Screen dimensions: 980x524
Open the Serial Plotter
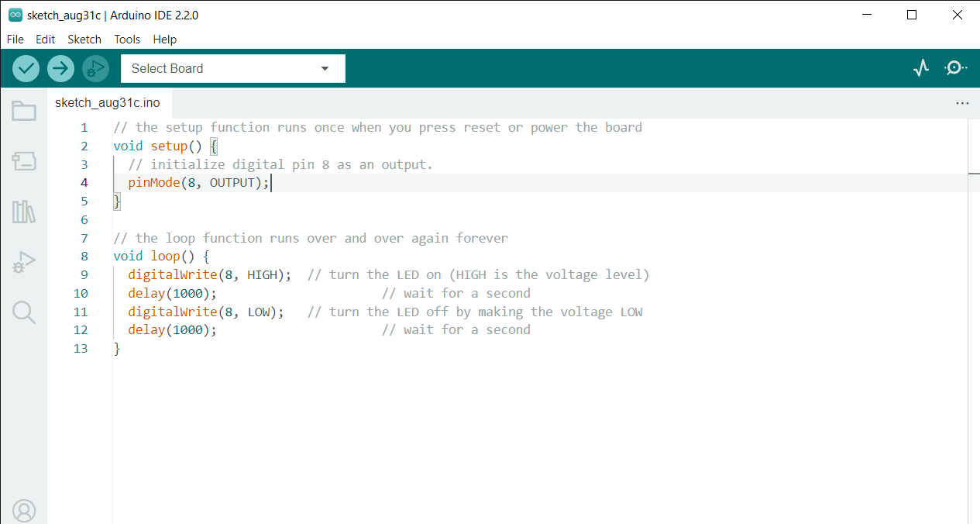[920, 68]
